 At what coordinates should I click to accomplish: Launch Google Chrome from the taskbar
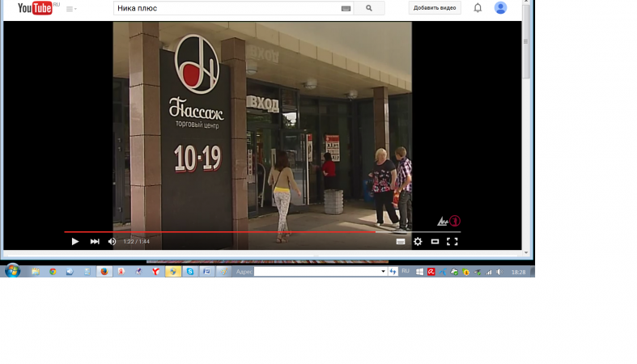pyautogui.click(x=53, y=272)
